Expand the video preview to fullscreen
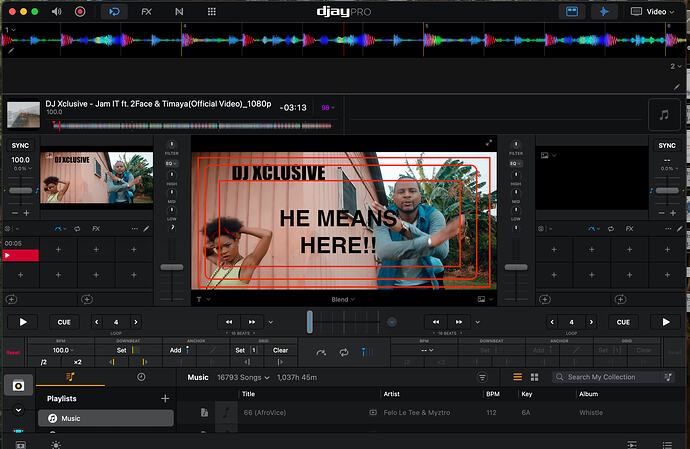Image resolution: width=690 pixels, height=449 pixels. pyautogui.click(x=488, y=143)
